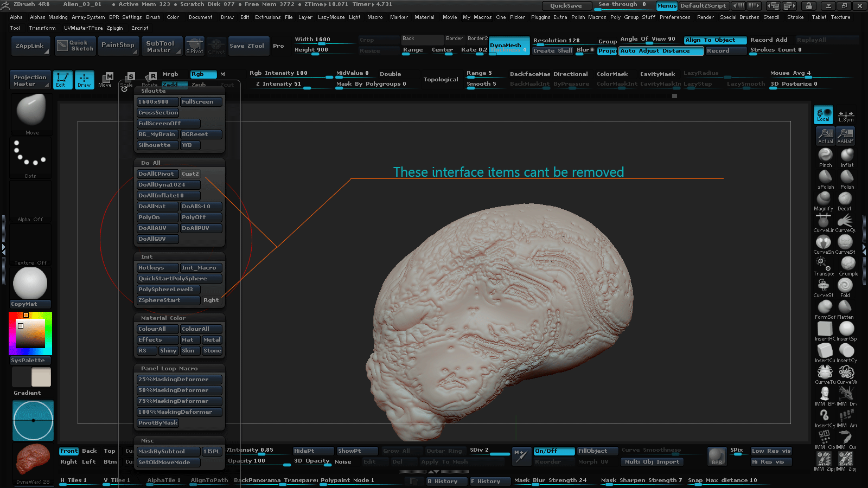Collapse the Material Color section

point(163,318)
